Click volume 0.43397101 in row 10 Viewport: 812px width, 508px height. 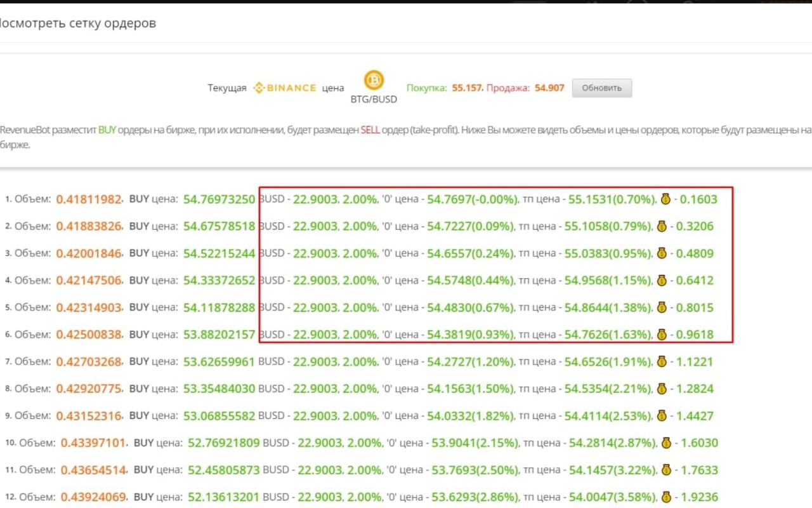click(x=94, y=443)
